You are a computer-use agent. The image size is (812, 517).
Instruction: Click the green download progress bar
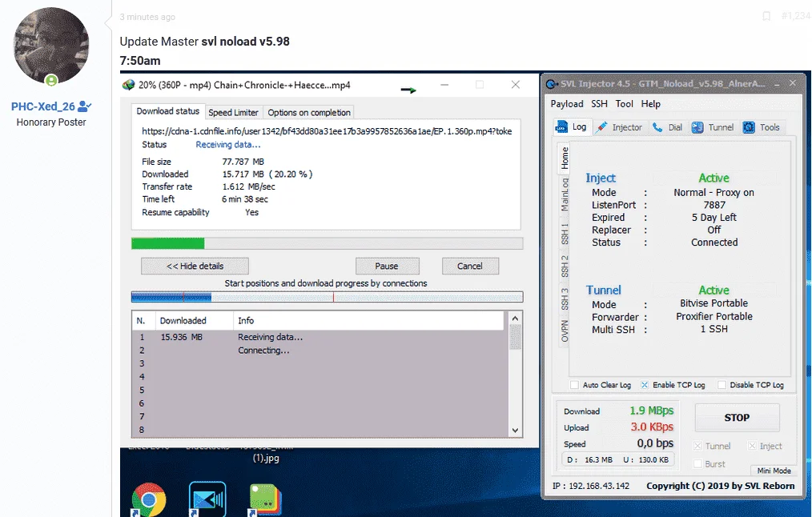pyautogui.click(x=327, y=243)
